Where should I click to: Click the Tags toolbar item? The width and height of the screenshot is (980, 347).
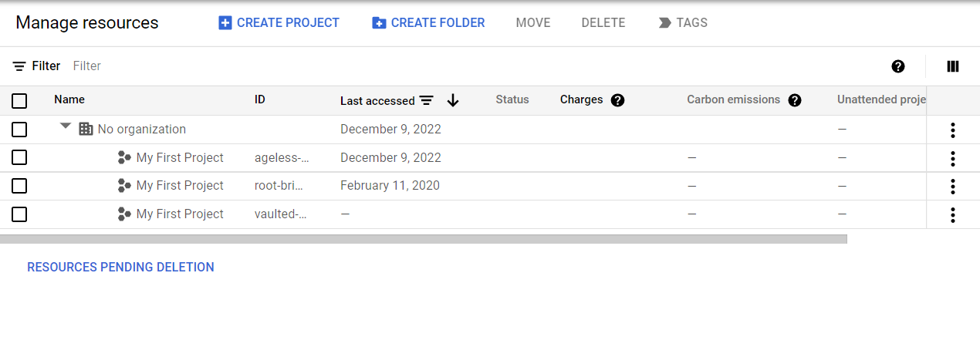[x=683, y=23]
